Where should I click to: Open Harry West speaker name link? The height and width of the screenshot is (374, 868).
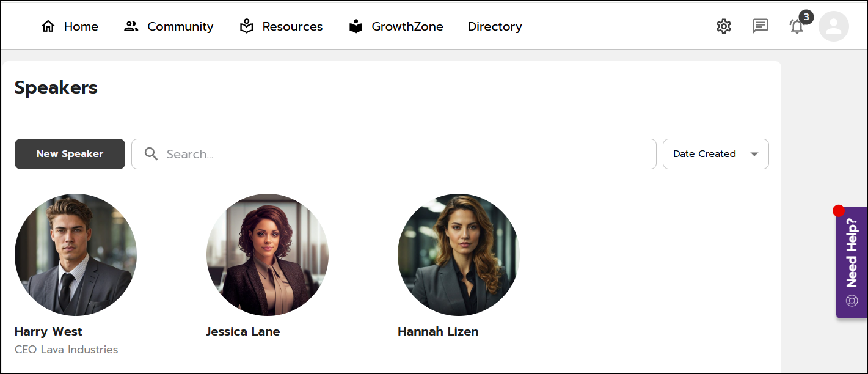click(48, 331)
